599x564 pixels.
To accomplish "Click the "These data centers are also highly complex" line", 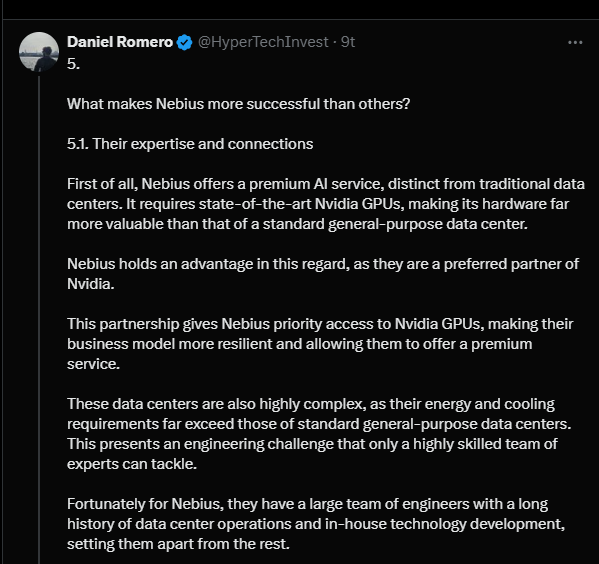I will pos(311,404).
